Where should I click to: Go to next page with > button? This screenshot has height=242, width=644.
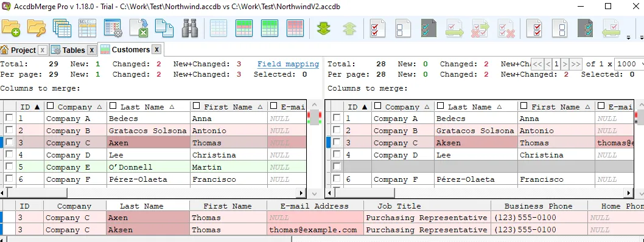pos(565,64)
